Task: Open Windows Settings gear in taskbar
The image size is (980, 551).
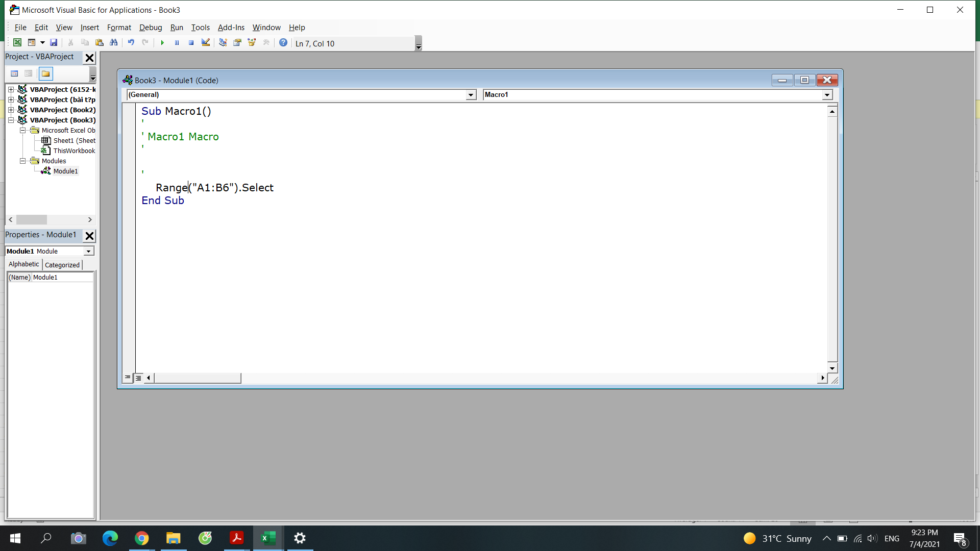Action: 300,538
